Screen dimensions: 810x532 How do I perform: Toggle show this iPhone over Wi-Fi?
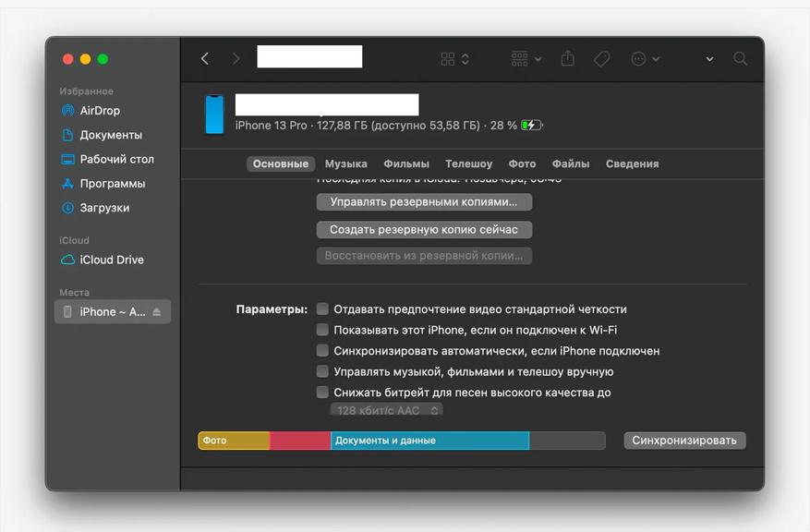pyautogui.click(x=322, y=330)
